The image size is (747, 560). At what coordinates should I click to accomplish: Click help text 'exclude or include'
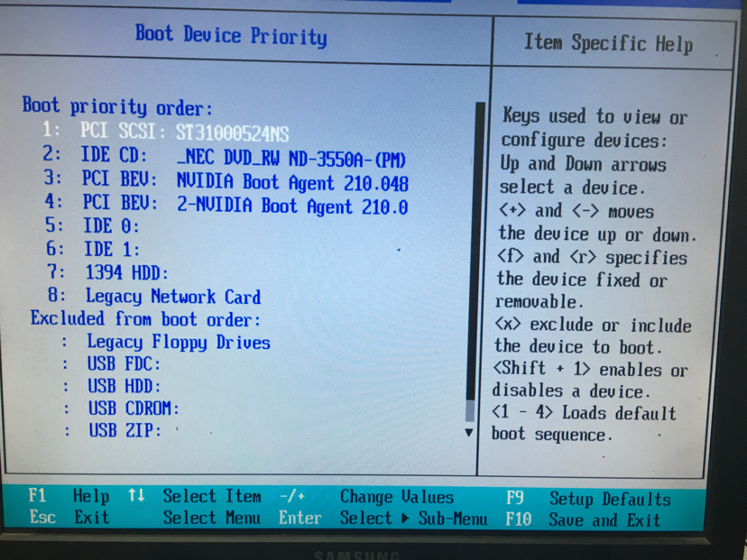[610, 326]
